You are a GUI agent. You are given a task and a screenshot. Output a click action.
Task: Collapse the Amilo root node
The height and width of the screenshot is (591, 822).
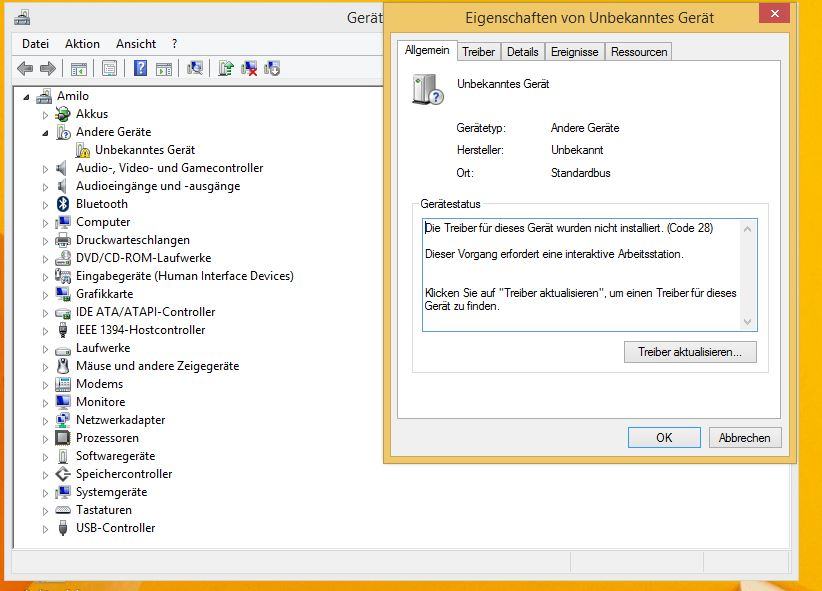(26, 97)
